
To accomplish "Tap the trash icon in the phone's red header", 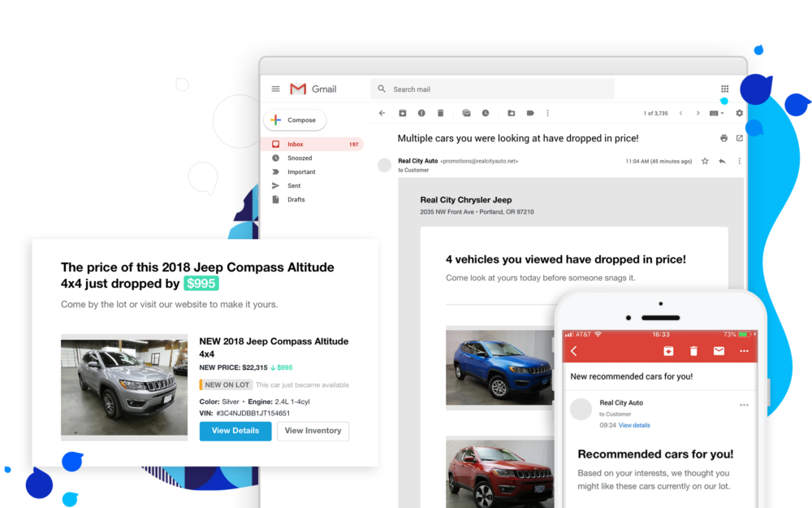I will pos(693,351).
